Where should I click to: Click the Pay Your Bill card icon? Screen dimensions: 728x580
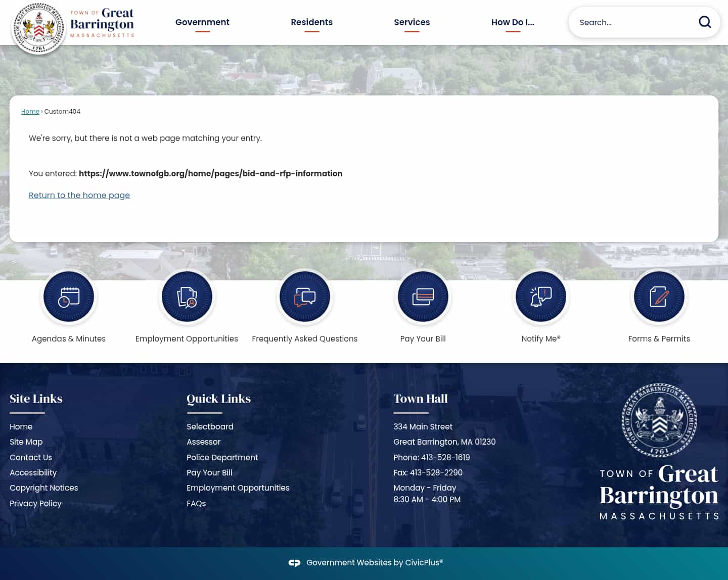pos(423,297)
